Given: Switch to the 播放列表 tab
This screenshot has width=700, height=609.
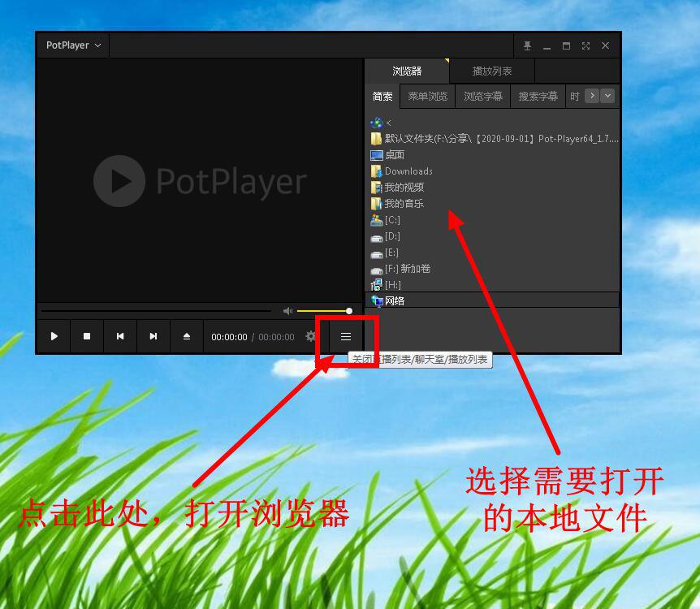Looking at the screenshot, I should pyautogui.click(x=492, y=71).
